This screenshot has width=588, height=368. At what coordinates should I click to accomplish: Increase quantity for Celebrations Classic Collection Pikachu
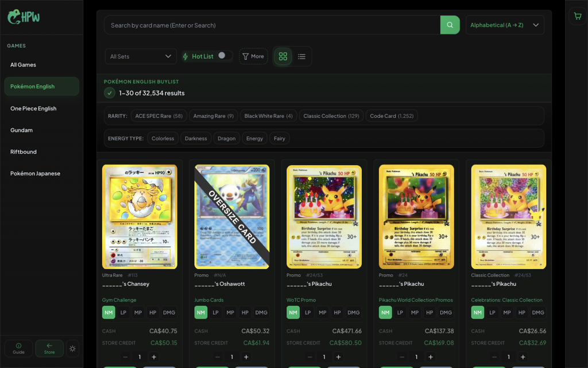(x=523, y=357)
